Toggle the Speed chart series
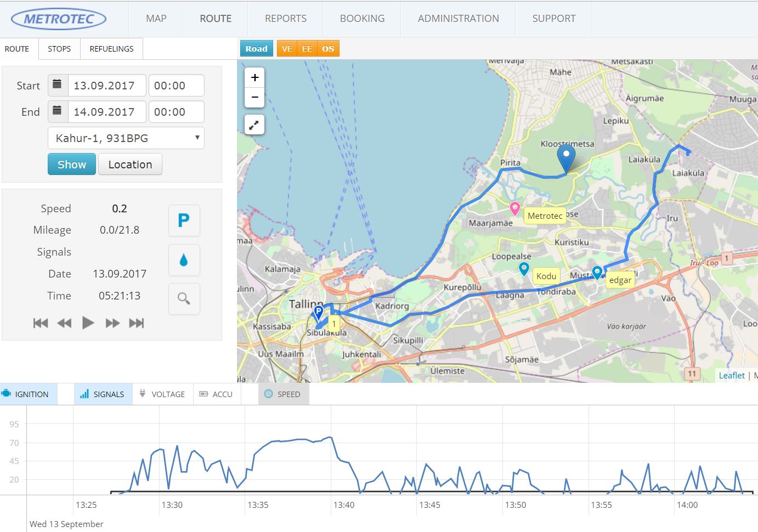758x532 pixels. tap(282, 394)
